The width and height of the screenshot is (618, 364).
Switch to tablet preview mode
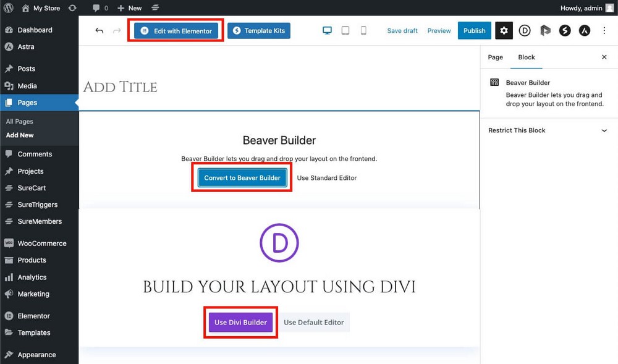(345, 31)
